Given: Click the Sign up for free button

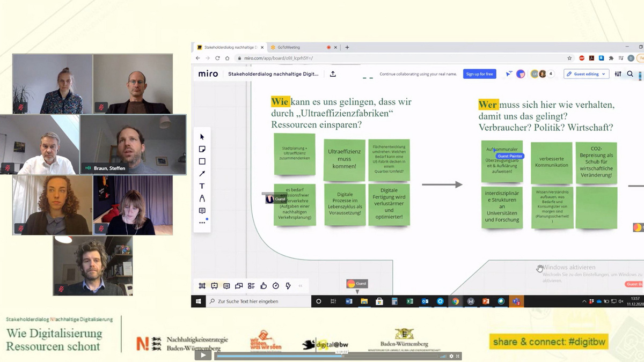Looking at the screenshot, I should coord(479,74).
